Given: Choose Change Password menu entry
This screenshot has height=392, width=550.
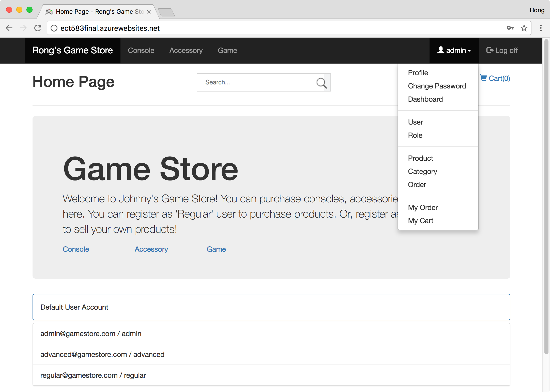Looking at the screenshot, I should (437, 86).
